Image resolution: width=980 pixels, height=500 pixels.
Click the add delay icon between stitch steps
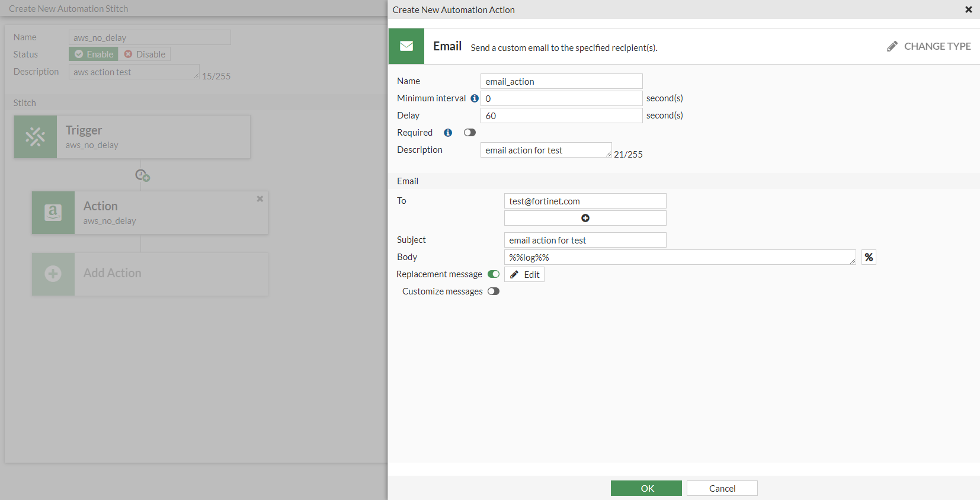pos(142,175)
